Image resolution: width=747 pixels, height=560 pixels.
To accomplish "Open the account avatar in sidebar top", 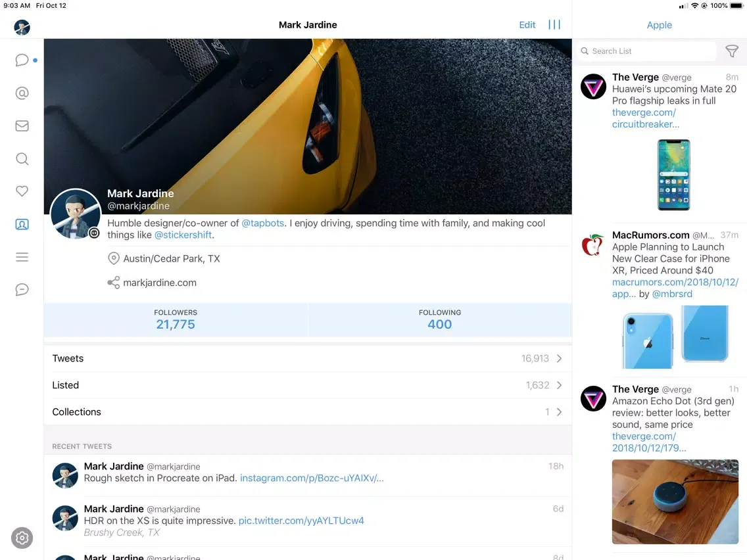I will pyautogui.click(x=22, y=27).
